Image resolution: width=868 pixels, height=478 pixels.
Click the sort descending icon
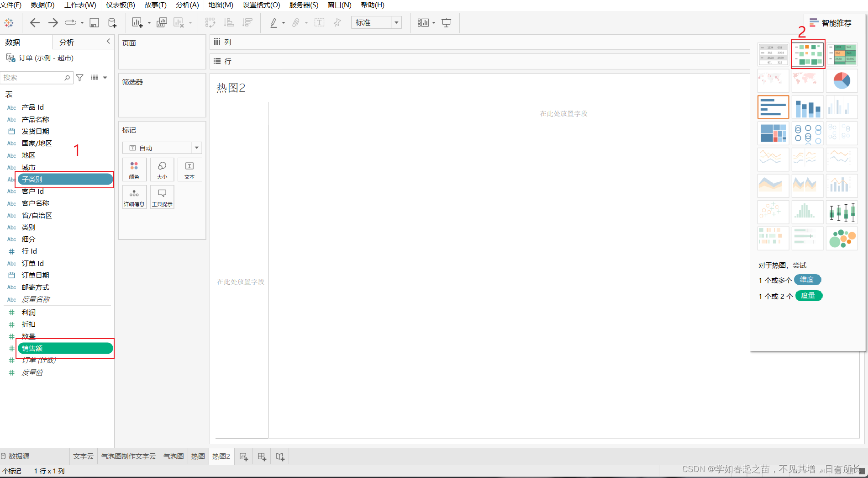tap(247, 22)
